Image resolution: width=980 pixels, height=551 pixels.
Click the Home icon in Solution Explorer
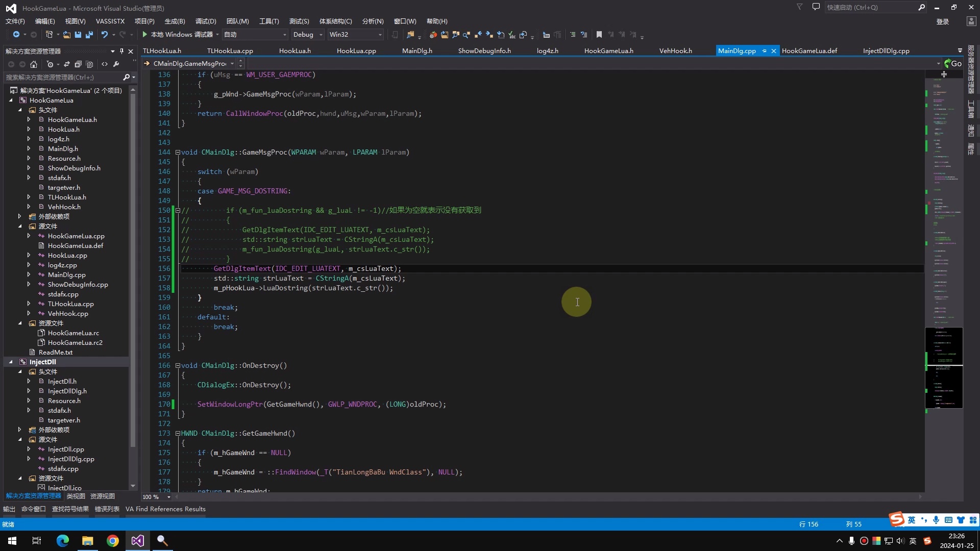pyautogui.click(x=34, y=64)
